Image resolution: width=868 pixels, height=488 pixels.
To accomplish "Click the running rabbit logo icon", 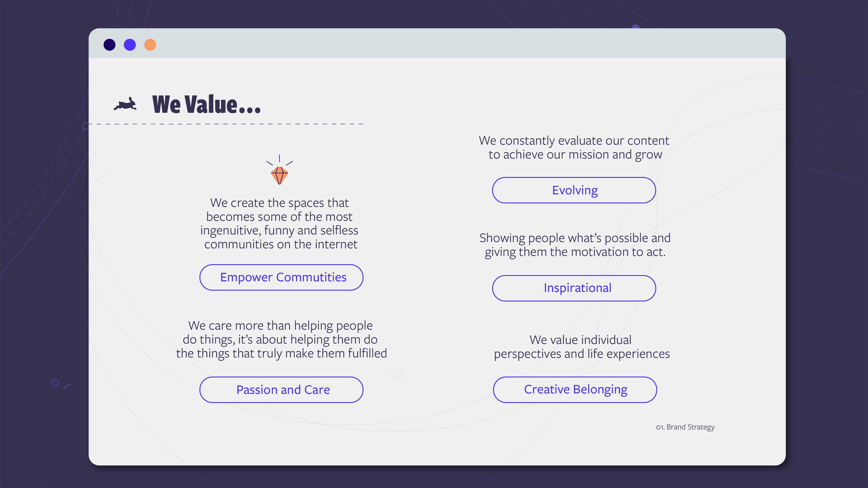I will [x=125, y=104].
